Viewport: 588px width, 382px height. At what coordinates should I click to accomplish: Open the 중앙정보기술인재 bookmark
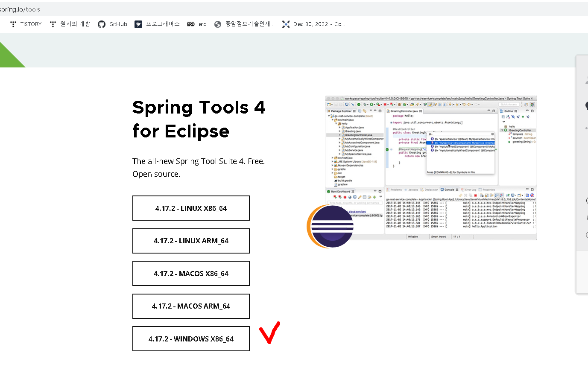pos(244,24)
